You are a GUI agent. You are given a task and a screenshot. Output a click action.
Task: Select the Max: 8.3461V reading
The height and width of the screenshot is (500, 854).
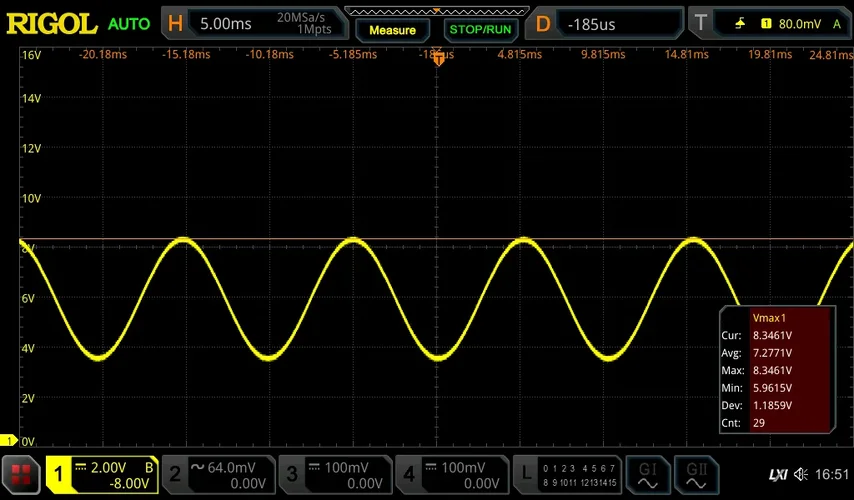coord(757,370)
